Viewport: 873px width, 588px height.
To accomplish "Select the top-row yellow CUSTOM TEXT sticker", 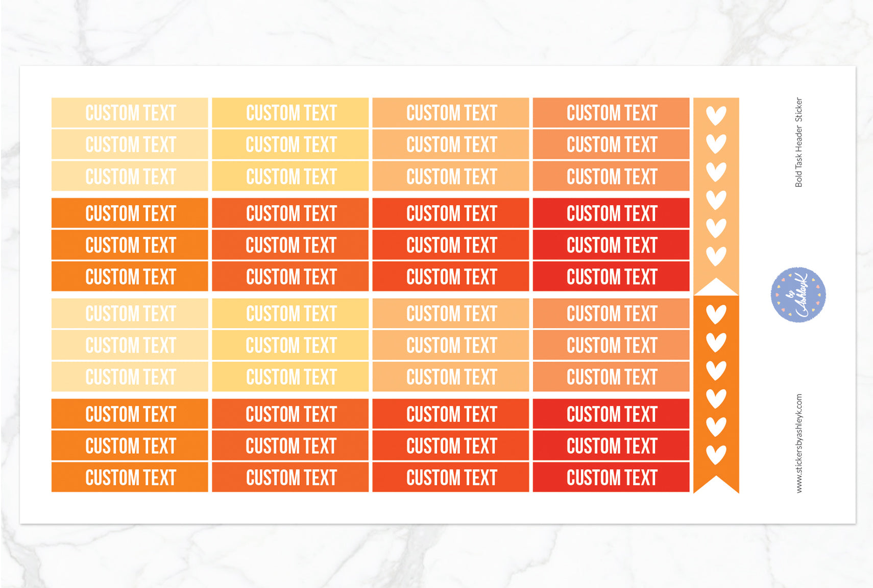I will coord(290,113).
